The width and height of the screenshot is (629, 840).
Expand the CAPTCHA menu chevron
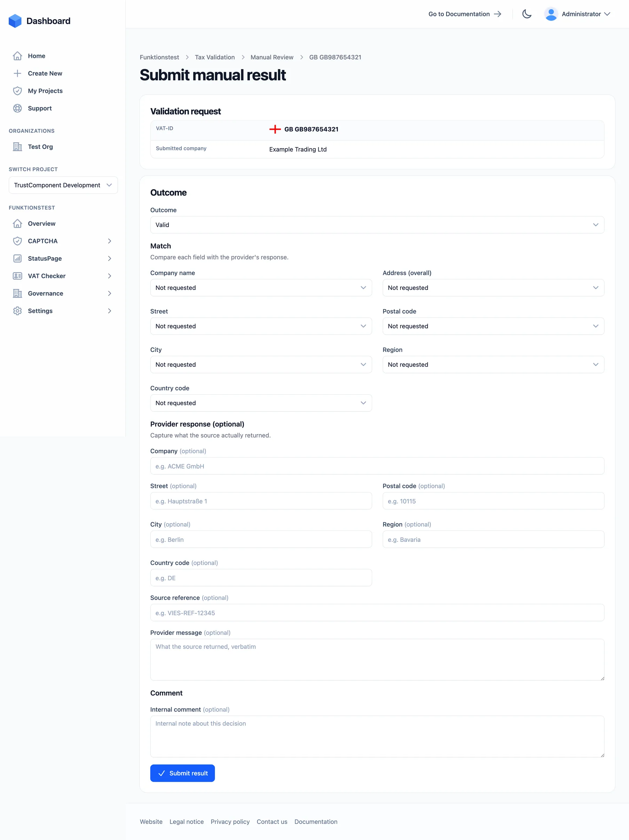pyautogui.click(x=109, y=241)
